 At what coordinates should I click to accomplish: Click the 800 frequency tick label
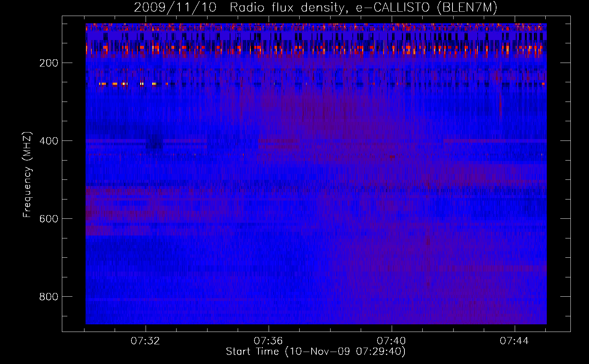(x=49, y=297)
